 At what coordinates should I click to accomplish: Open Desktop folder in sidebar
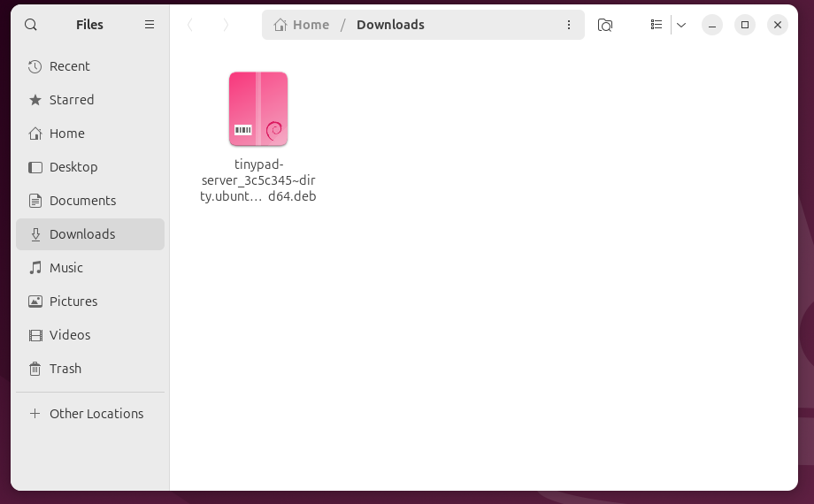(90, 167)
